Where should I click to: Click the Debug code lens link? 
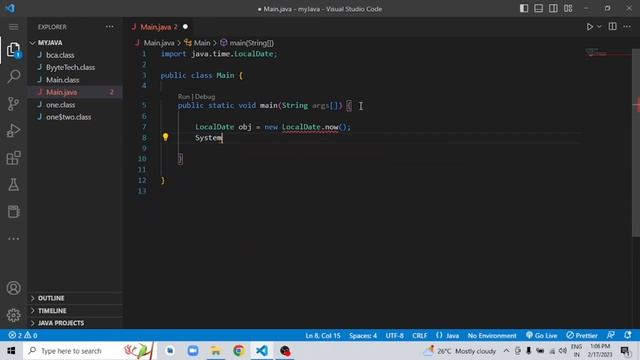[205, 97]
